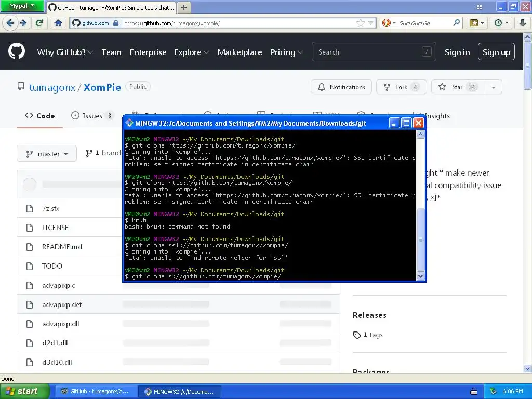Expand the Pricing menu
Viewport: 532px width, 399px height.
tap(286, 52)
